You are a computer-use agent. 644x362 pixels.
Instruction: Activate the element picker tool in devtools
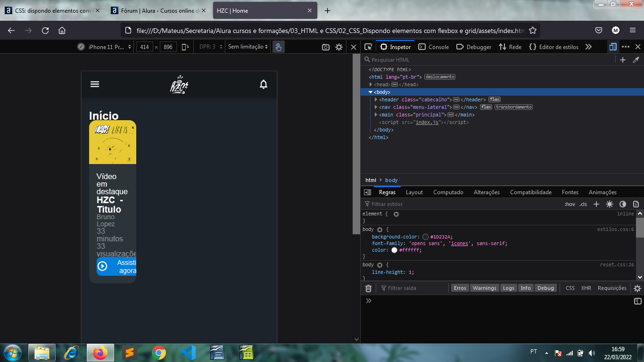[368, 47]
